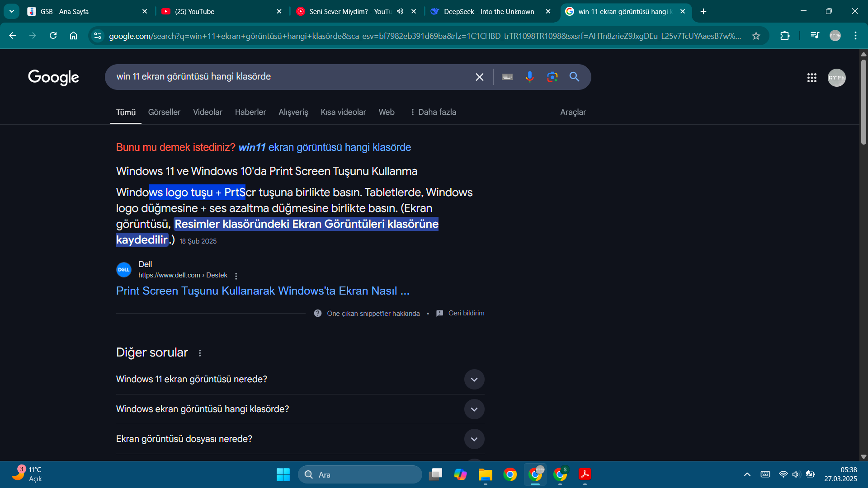The height and width of the screenshot is (488, 868).
Task: Open the touch keyboard tray icon
Action: point(765,474)
